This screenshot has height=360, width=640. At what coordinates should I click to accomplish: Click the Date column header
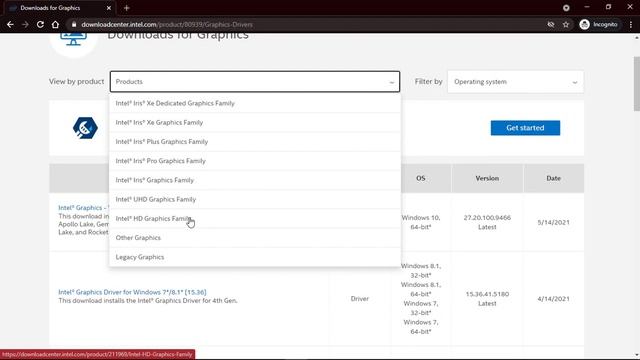(553, 178)
